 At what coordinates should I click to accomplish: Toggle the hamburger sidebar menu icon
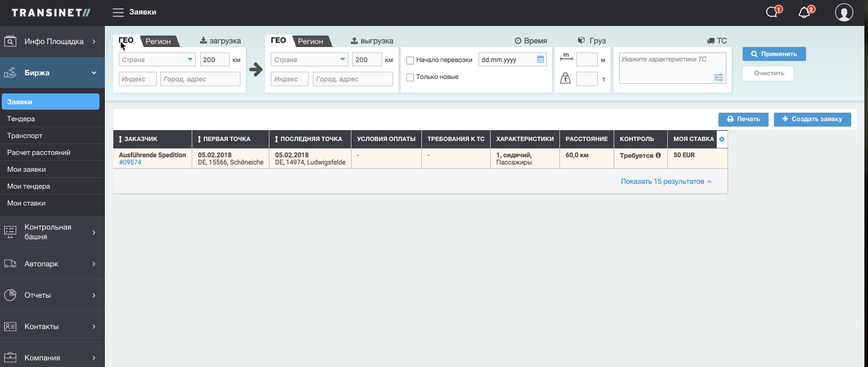tap(118, 13)
